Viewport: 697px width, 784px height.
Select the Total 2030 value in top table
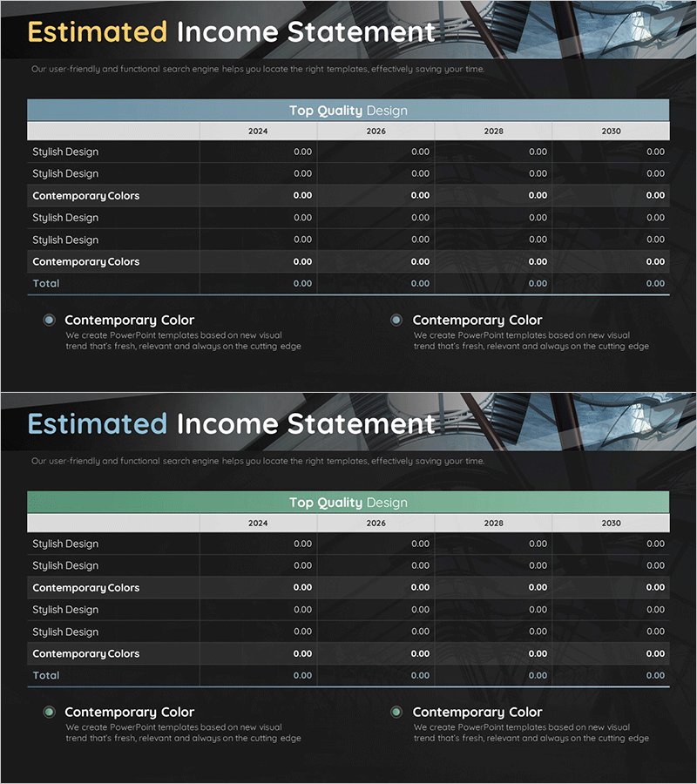point(655,284)
